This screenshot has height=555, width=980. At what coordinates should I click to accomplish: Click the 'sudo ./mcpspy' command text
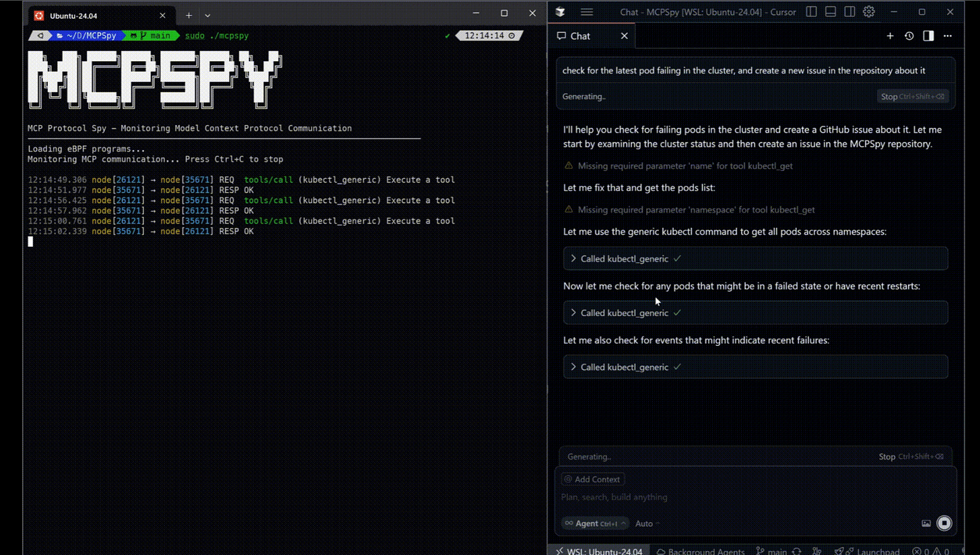217,36
